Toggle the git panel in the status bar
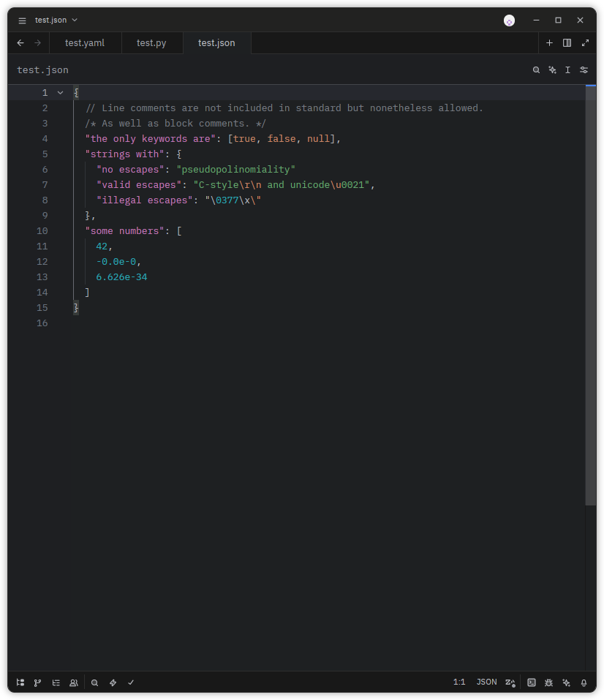This screenshot has width=604, height=700. [38, 682]
